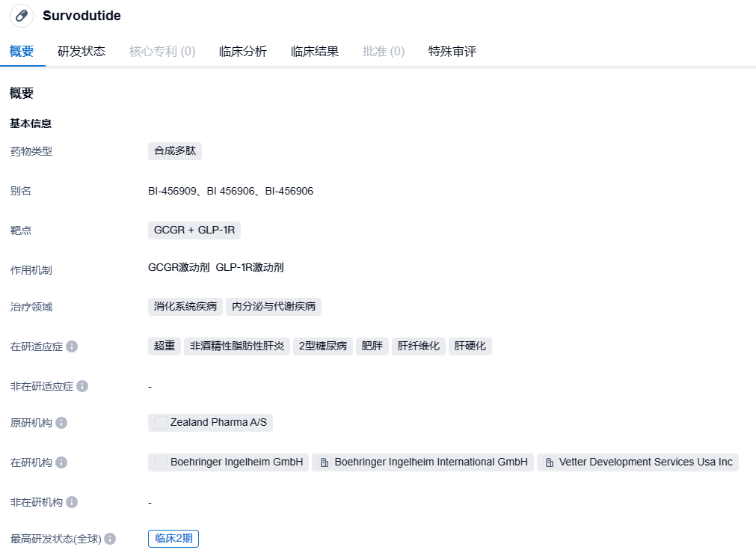This screenshot has width=756, height=553.
Task: Click the 合成多肽 drug type tag
Action: click(175, 151)
